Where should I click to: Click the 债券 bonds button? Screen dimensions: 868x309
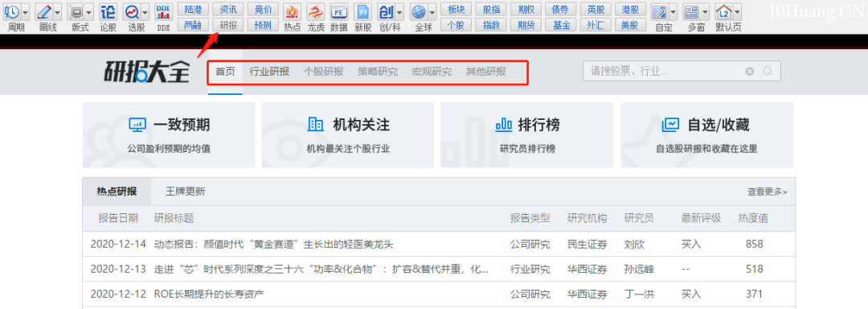561,10
